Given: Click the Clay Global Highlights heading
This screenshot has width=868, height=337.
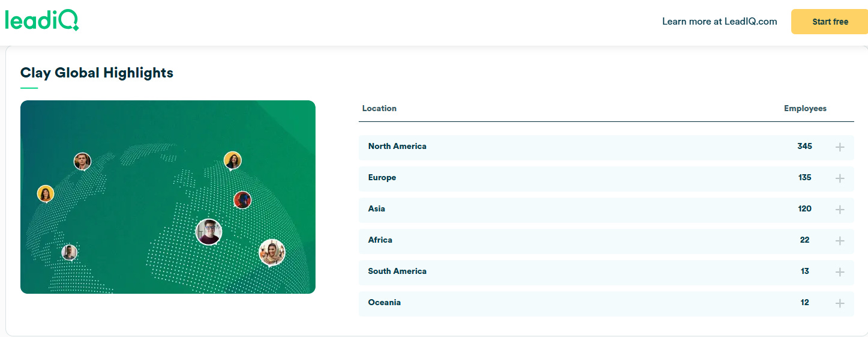Looking at the screenshot, I should coord(97,73).
